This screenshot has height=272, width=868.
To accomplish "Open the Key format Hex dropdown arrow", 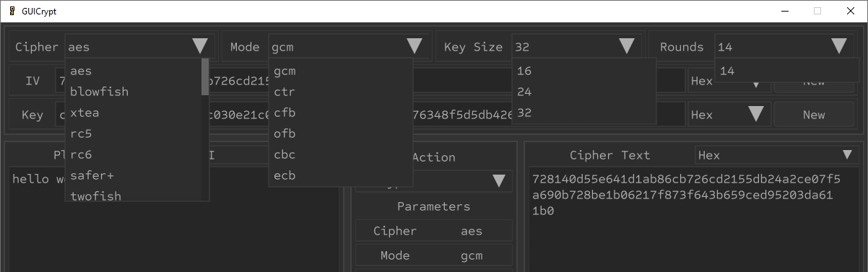I will tap(756, 115).
